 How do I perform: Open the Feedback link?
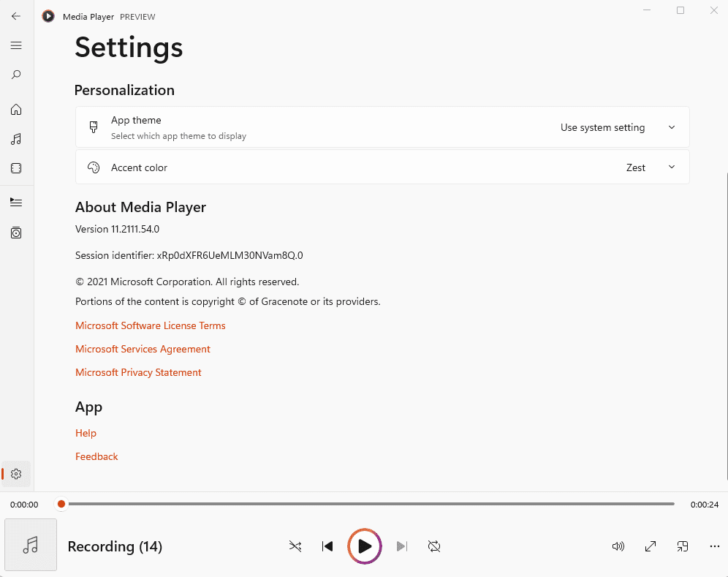[96, 456]
